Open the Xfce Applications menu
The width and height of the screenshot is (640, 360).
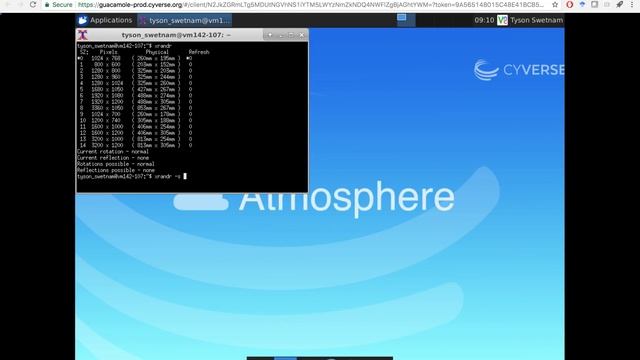tap(105, 20)
